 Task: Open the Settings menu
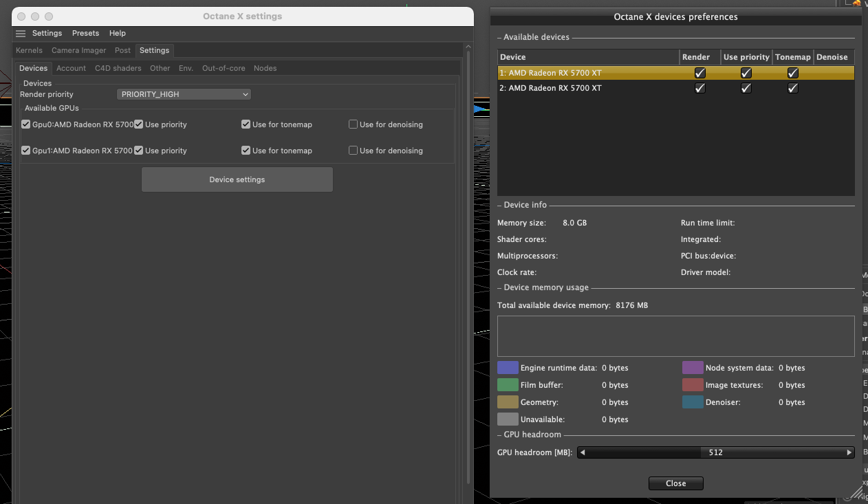(47, 33)
